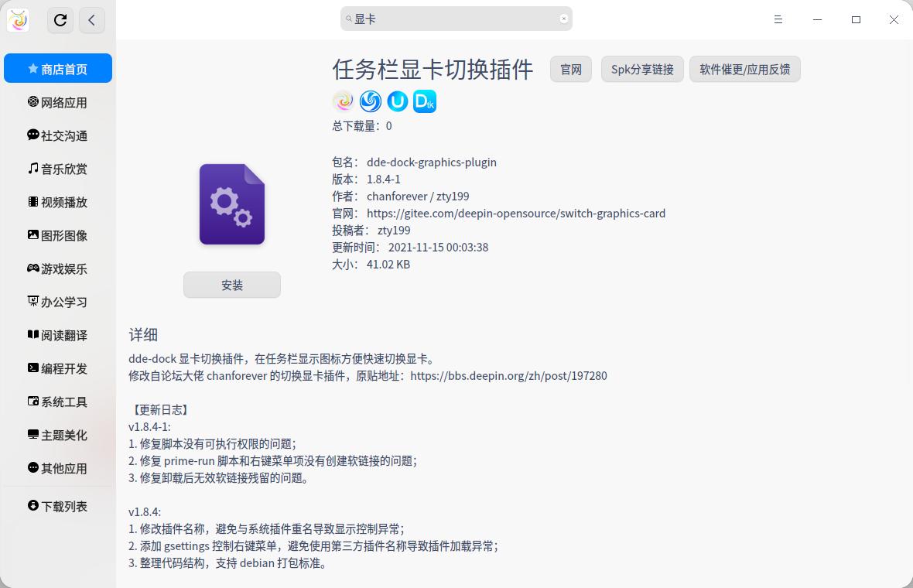Install the 任务栏显卡切换插件 package
This screenshot has height=588, width=913.
coord(232,285)
